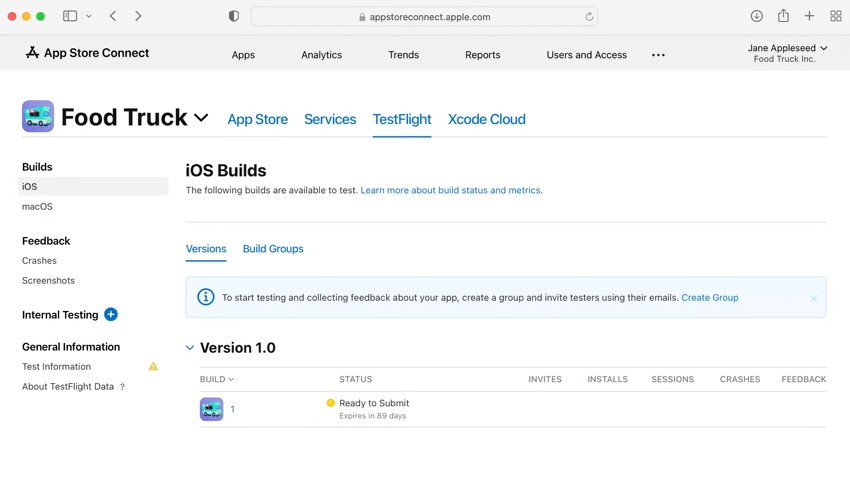Open the Jane Appleseed account dropdown
Image resolution: width=850 pixels, height=480 pixels.
[787, 53]
